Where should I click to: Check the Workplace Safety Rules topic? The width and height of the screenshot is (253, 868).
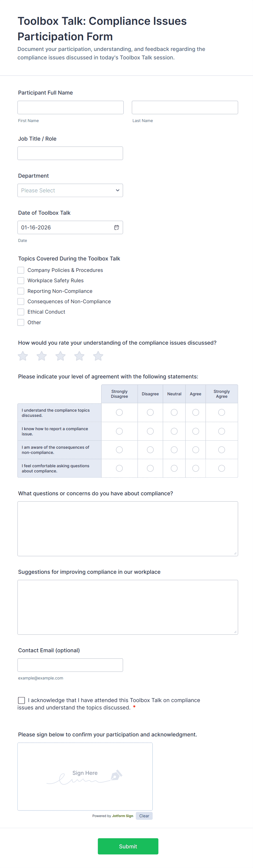20,280
